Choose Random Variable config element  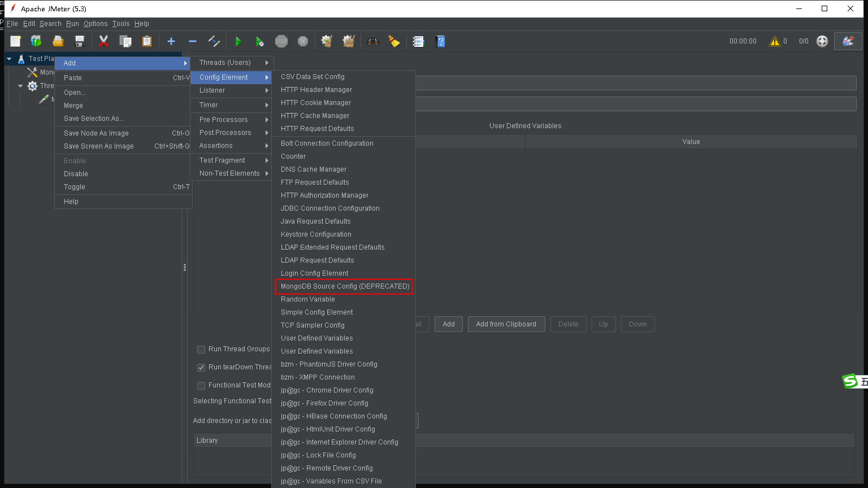pos(344,299)
